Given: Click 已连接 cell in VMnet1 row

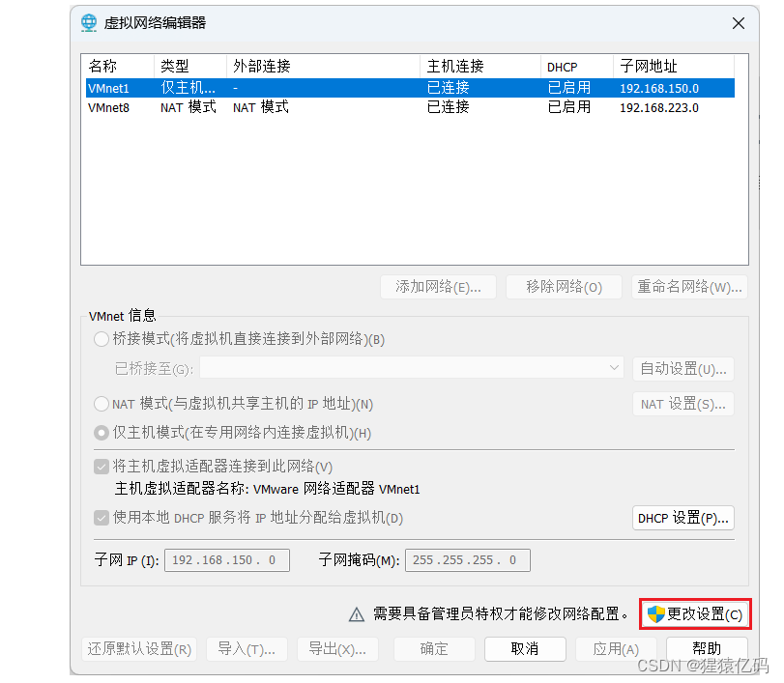Looking at the screenshot, I should tap(448, 89).
